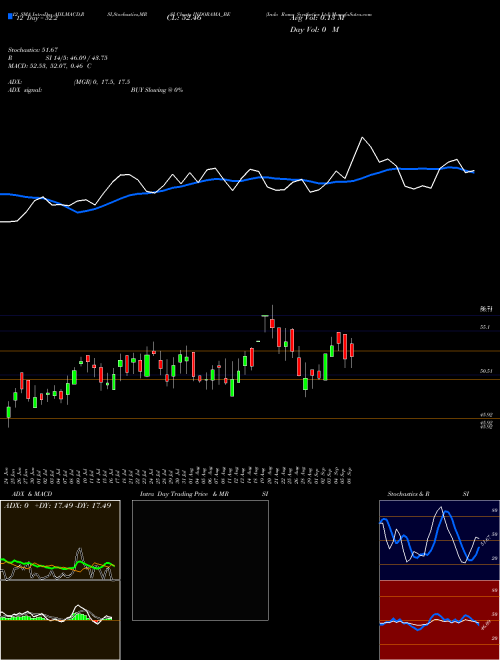Click the first green candle at chart start
The width and height of the screenshot is (500, 660).
point(8,412)
